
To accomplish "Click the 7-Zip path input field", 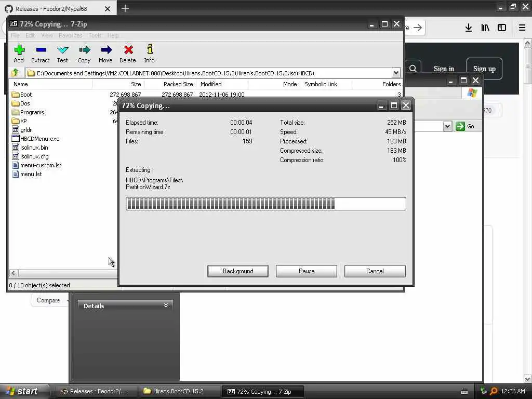I will (209, 73).
